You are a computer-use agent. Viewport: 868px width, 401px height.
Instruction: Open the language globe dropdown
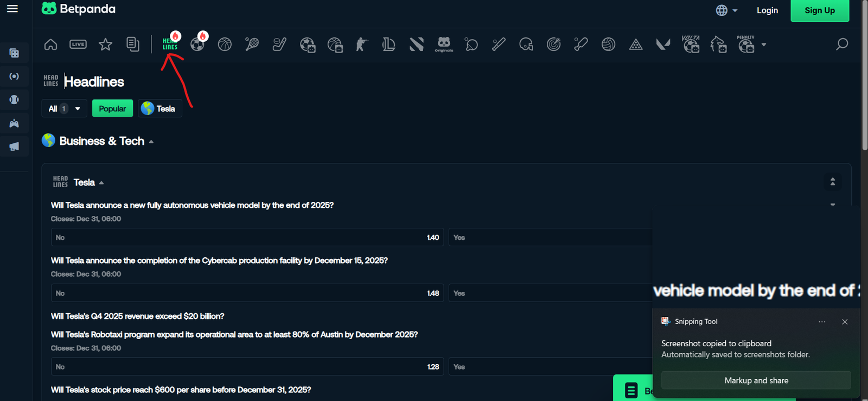pyautogui.click(x=726, y=10)
